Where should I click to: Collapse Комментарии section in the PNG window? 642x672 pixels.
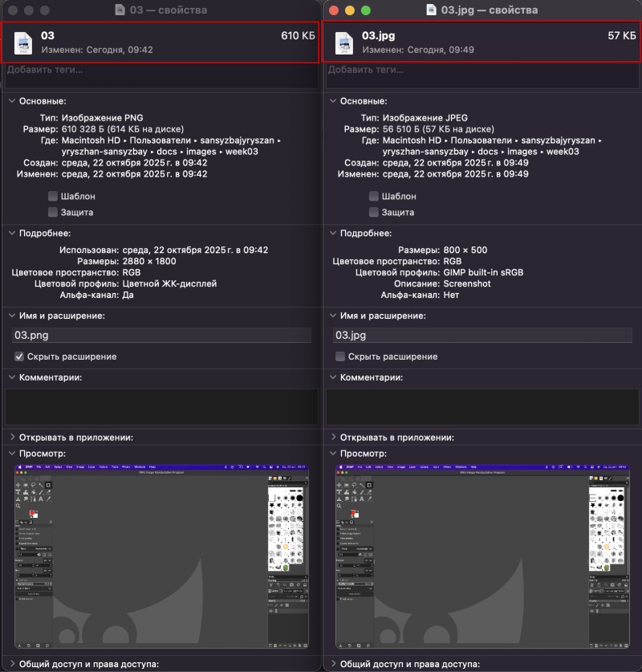click(12, 377)
